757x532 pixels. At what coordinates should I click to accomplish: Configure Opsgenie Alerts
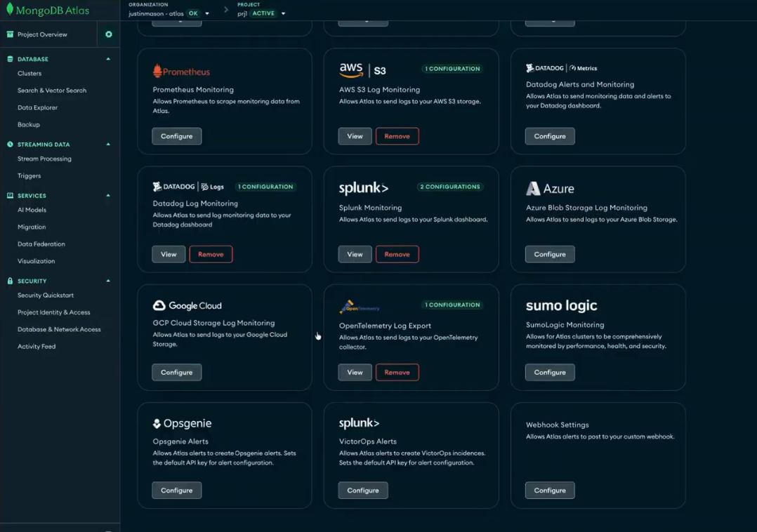[x=177, y=490]
